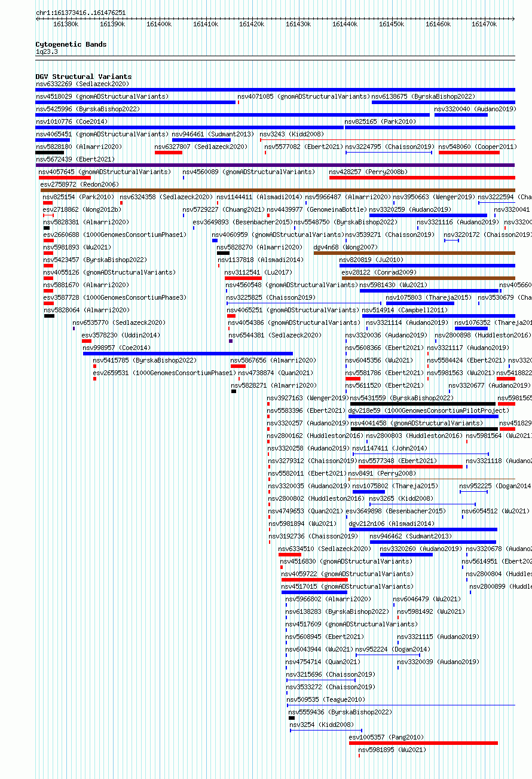Image resolution: width=532 pixels, height=779 pixels.
Task: Click nsv4738874 (Quan2021) label
Action: coord(275,373)
